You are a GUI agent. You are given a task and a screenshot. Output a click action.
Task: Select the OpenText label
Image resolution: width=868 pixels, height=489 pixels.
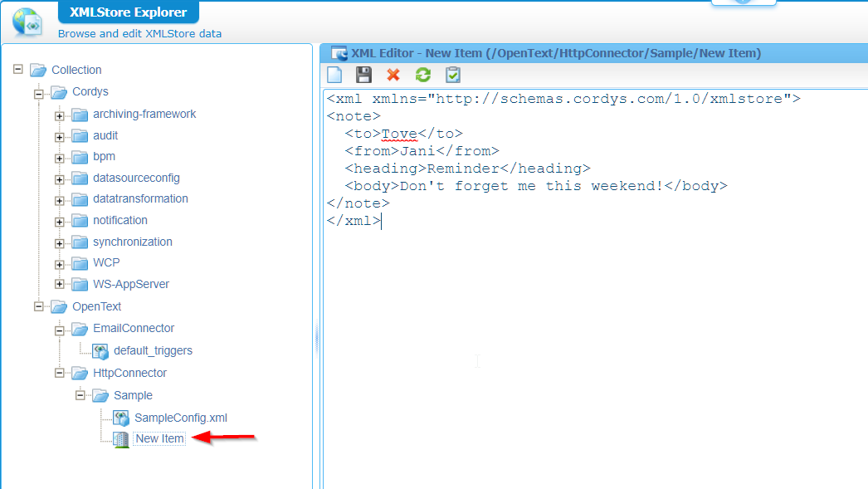coord(96,306)
